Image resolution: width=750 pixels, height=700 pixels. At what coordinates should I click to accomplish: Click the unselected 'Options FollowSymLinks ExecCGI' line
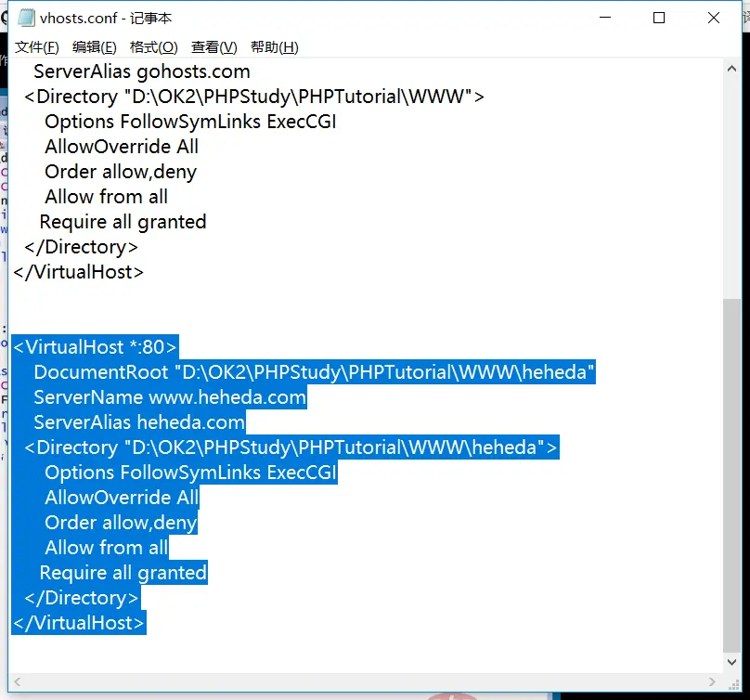[190, 122]
